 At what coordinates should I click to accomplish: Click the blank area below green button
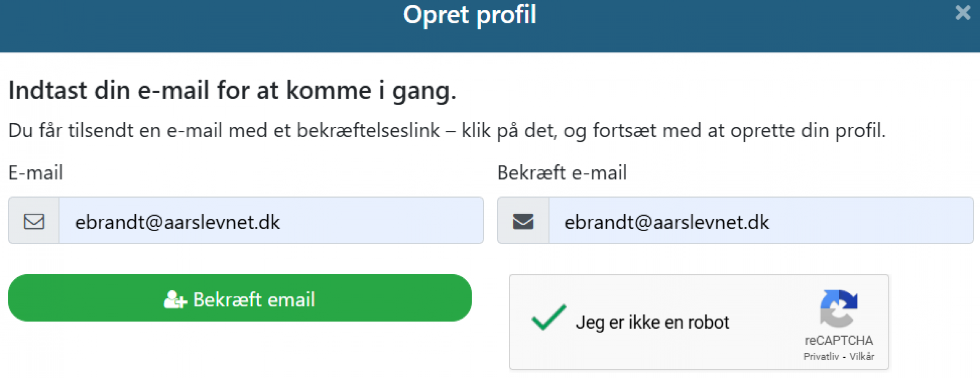pyautogui.click(x=240, y=350)
